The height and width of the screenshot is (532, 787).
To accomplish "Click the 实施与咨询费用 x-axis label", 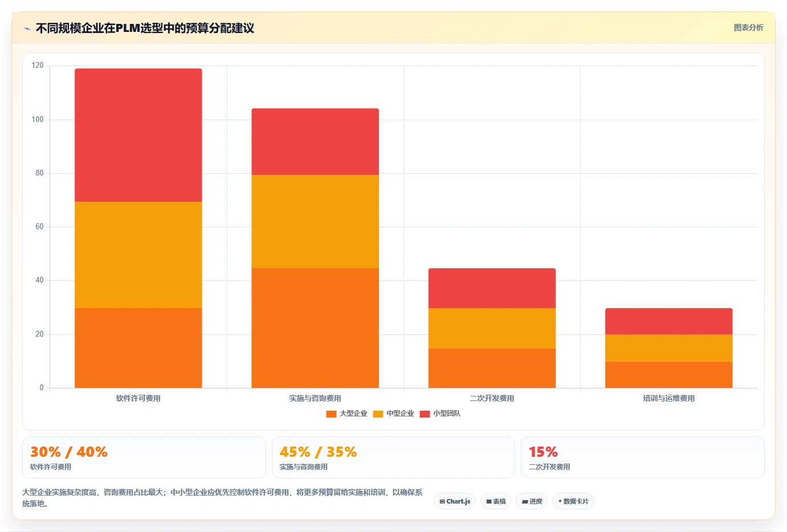I will (x=315, y=398).
